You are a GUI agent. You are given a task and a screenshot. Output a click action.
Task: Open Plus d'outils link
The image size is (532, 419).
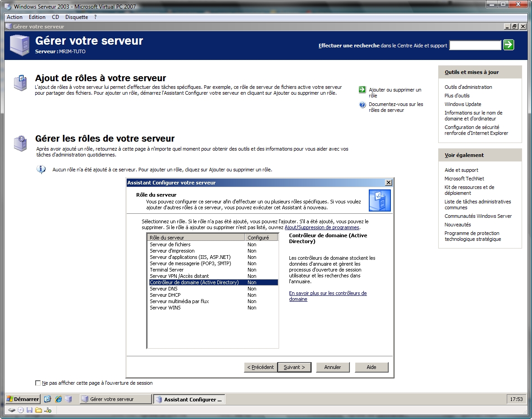coord(457,96)
